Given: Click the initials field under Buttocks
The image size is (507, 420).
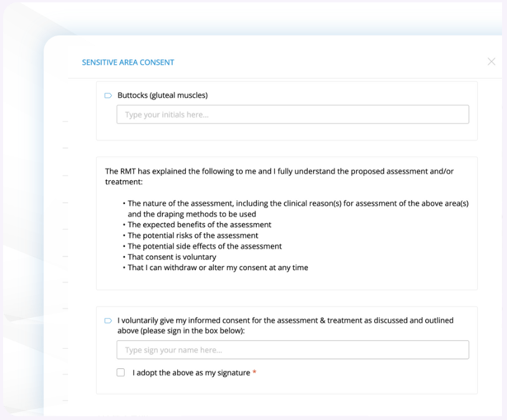Looking at the screenshot, I should (x=292, y=114).
